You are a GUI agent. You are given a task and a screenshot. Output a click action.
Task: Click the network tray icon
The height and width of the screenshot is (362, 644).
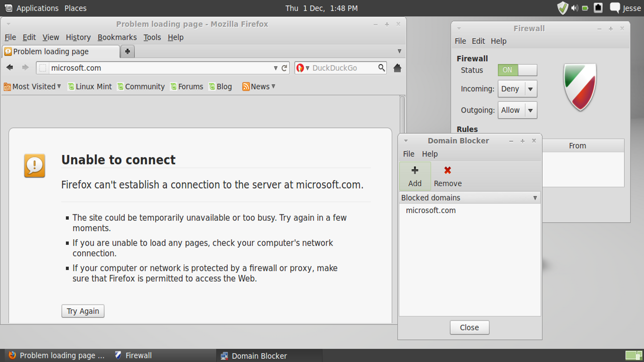tap(598, 8)
